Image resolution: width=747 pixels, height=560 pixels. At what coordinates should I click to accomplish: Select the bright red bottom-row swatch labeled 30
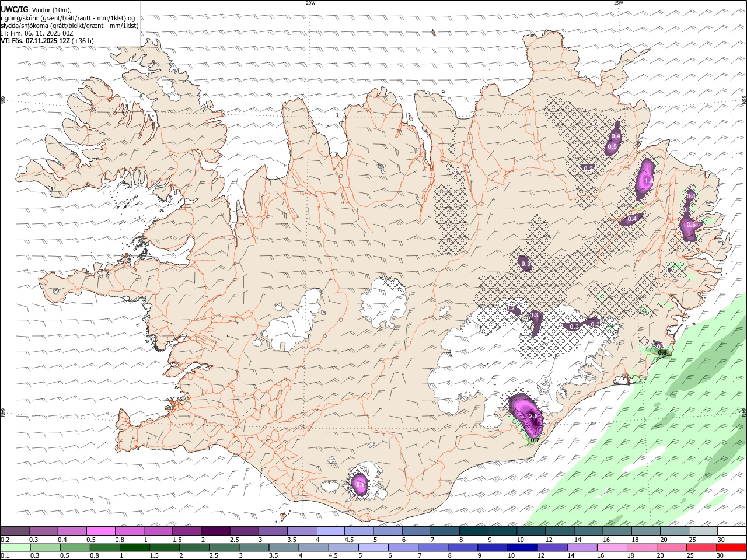[731, 548]
